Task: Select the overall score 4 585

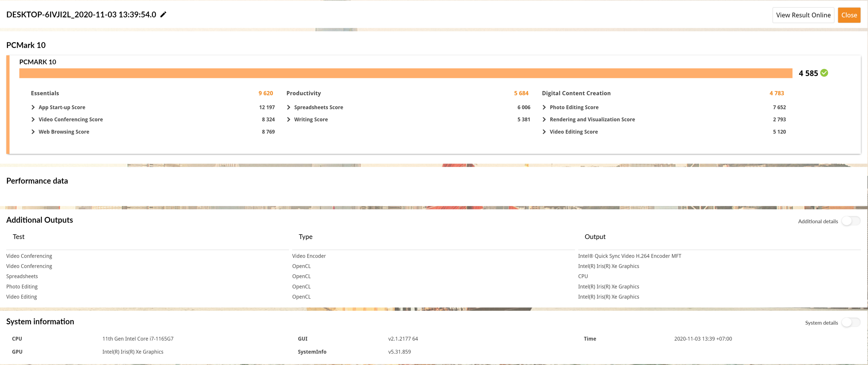Action: click(x=808, y=73)
